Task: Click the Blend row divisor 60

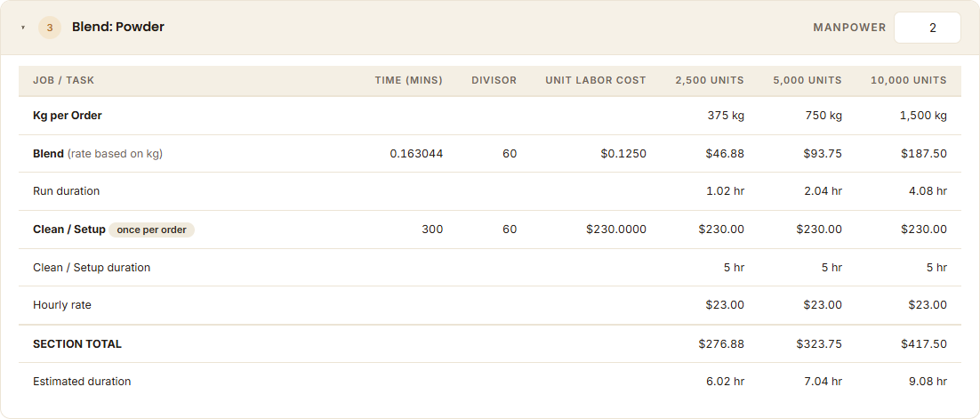Action: (510, 154)
